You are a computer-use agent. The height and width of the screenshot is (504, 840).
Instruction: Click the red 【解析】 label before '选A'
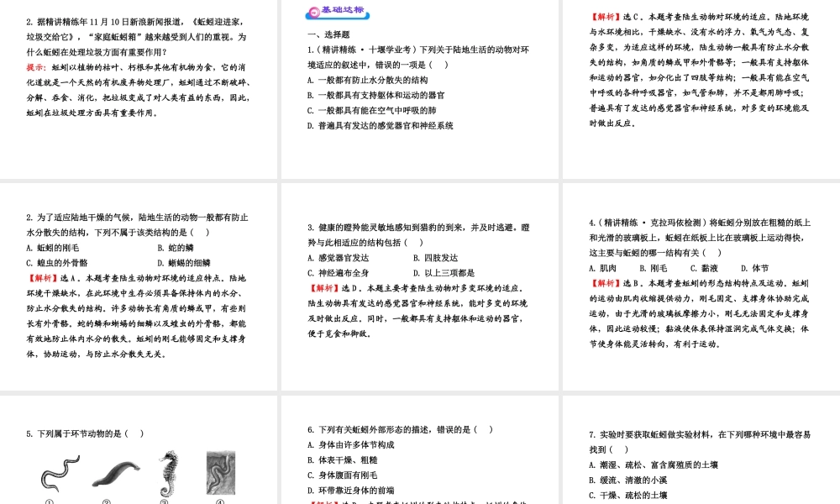(42, 278)
